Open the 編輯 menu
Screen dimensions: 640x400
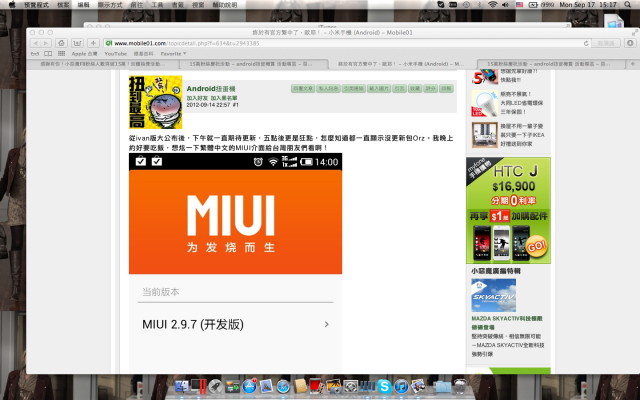pyautogui.click(x=83, y=5)
